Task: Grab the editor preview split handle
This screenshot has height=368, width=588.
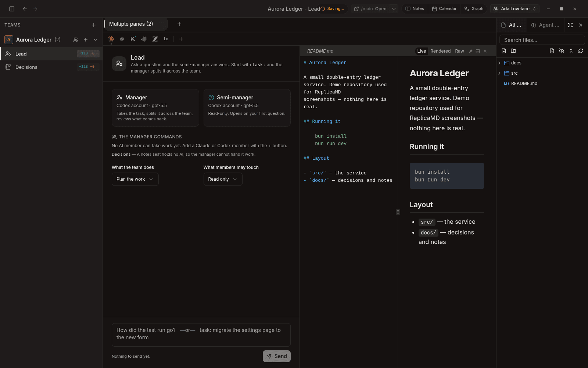Action: 398,212
